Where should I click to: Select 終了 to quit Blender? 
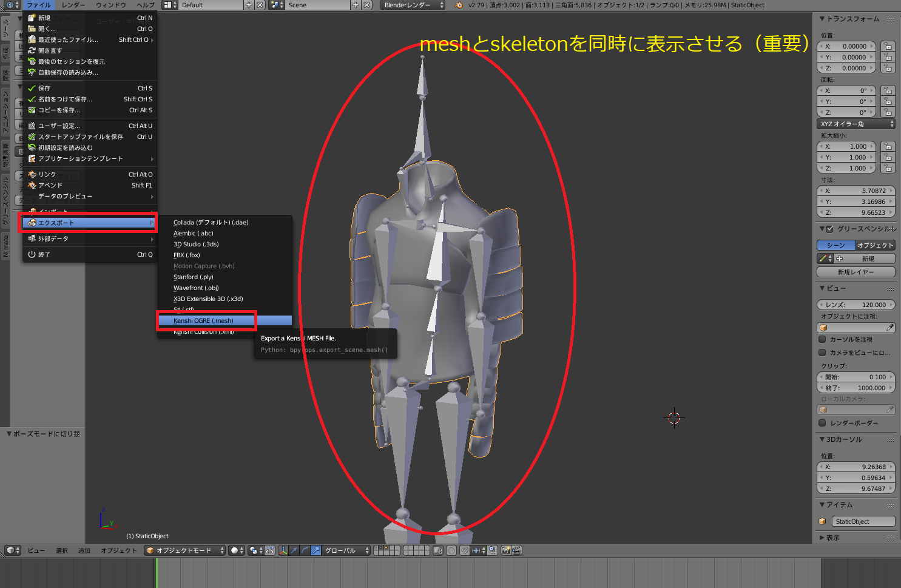[x=90, y=254]
